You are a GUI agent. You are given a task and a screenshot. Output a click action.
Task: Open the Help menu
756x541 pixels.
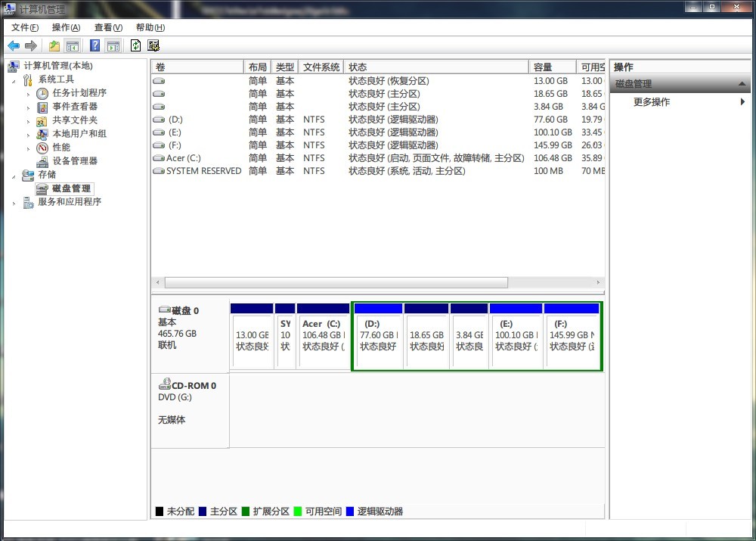click(x=150, y=27)
